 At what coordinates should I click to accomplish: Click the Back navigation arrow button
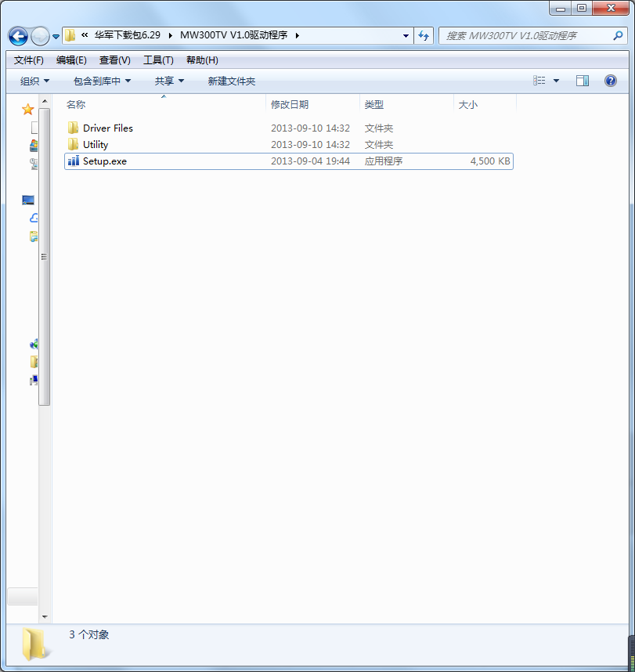18,36
